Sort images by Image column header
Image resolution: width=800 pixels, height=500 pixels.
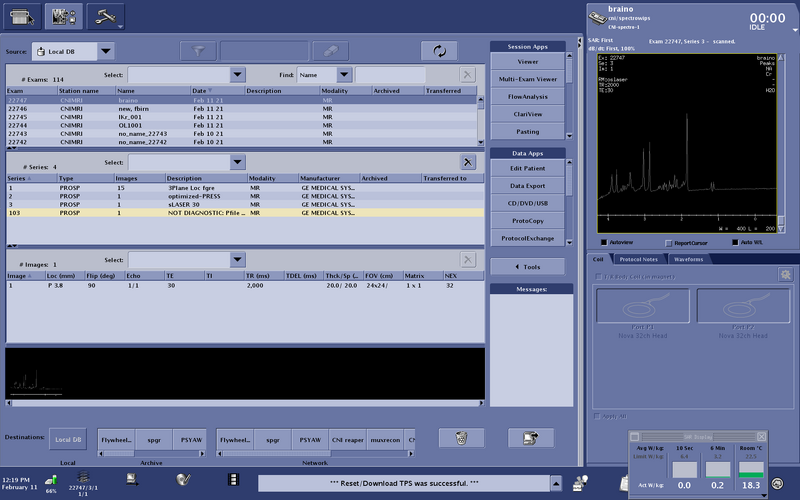[26, 276]
